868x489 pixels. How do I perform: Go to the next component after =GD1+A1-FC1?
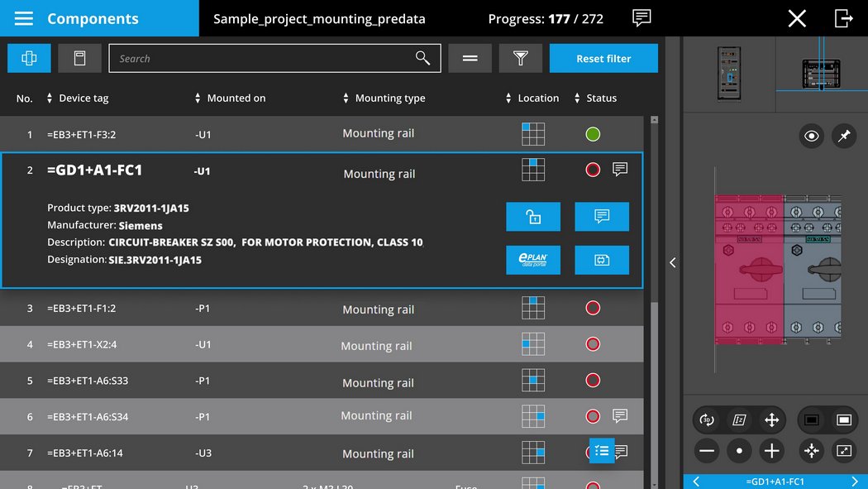click(855, 482)
